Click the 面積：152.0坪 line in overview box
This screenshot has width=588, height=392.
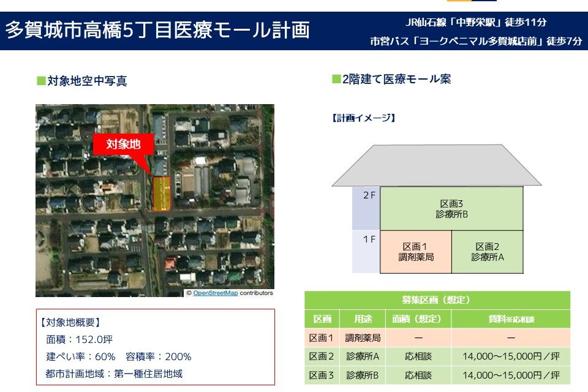pyautogui.click(x=80, y=339)
